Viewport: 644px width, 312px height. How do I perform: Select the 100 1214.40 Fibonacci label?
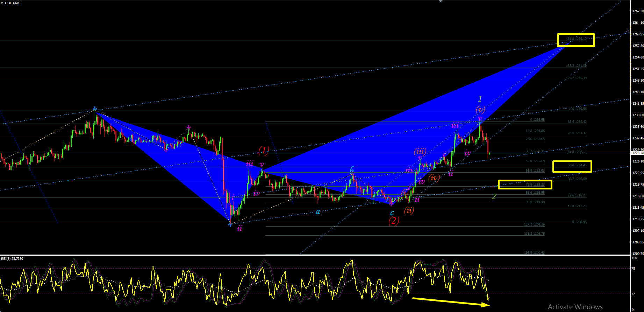point(536,202)
